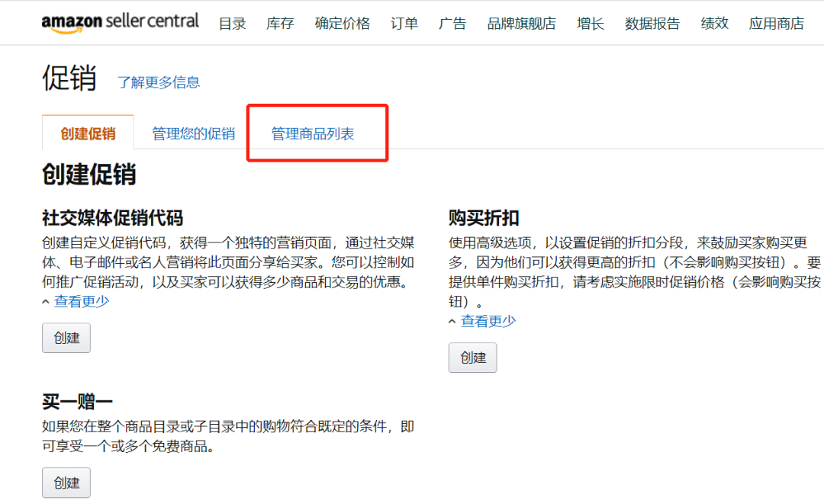Collapse 查看更多 under 购买折扣
Image resolution: width=824 pixels, height=504 pixels.
488,321
